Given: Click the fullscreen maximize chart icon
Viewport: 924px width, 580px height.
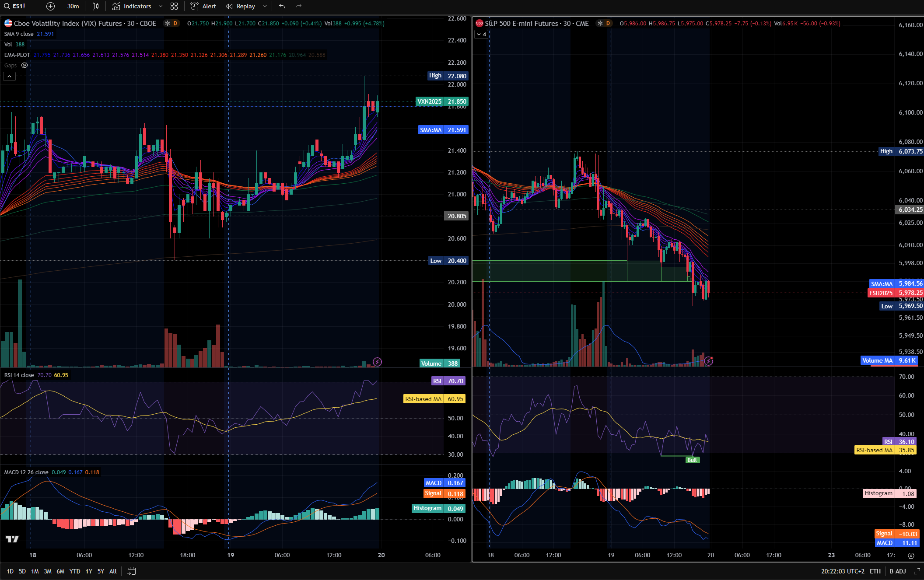Looking at the screenshot, I should [916, 571].
